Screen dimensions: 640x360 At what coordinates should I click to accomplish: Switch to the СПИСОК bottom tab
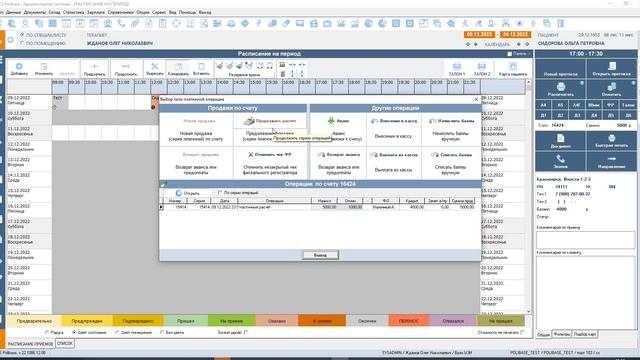(x=64, y=344)
